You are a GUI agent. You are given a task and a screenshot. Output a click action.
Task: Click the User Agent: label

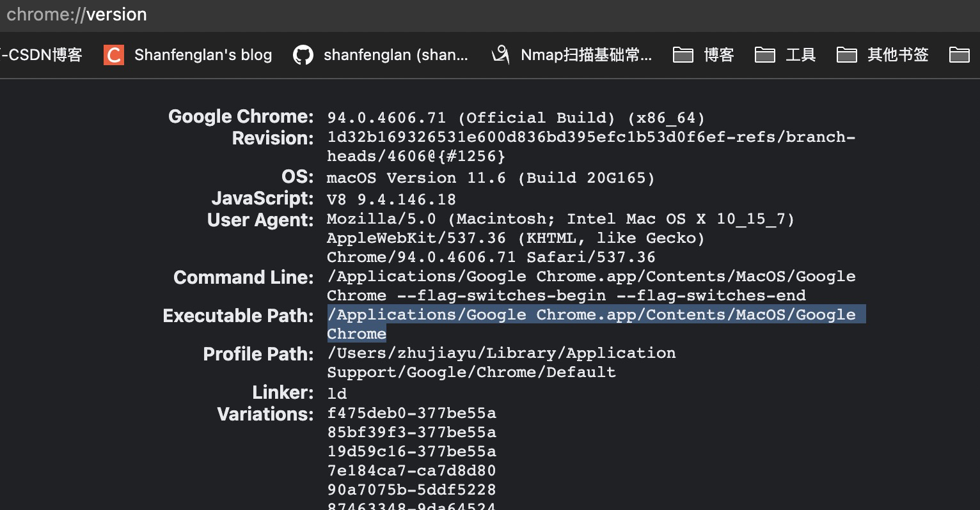[260, 220]
